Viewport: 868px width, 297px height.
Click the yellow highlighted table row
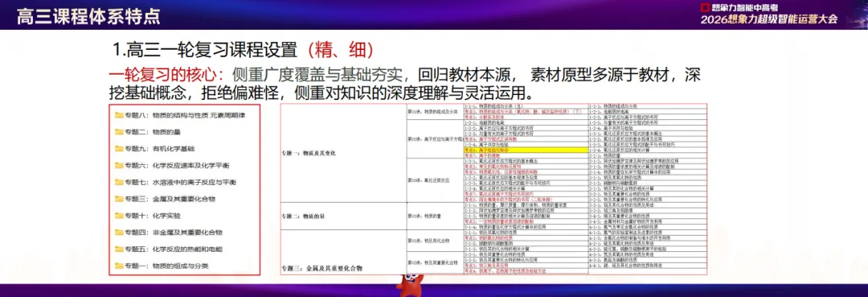click(x=526, y=151)
